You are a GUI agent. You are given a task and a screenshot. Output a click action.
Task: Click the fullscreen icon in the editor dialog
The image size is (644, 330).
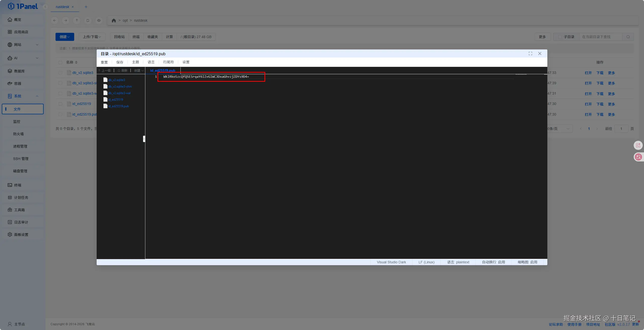tap(530, 53)
